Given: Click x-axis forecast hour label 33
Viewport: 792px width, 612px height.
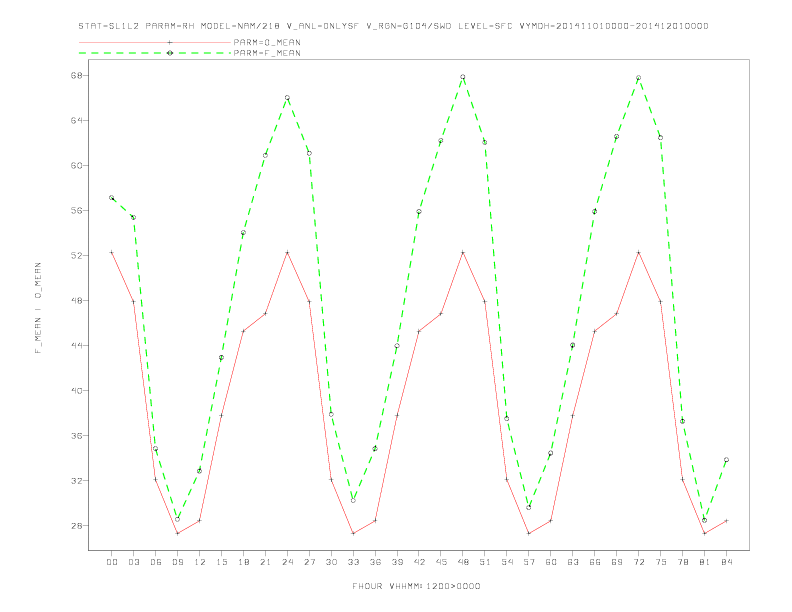Looking at the screenshot, I should [x=353, y=562].
